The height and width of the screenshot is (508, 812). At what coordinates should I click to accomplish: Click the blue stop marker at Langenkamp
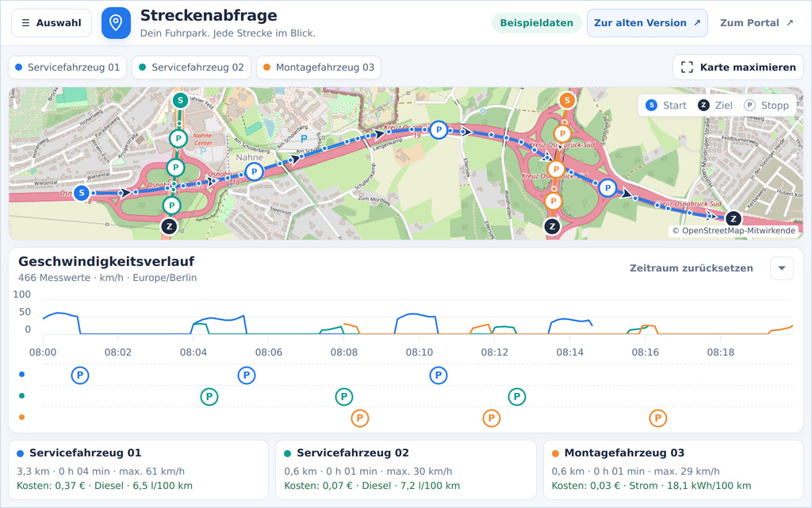click(439, 129)
